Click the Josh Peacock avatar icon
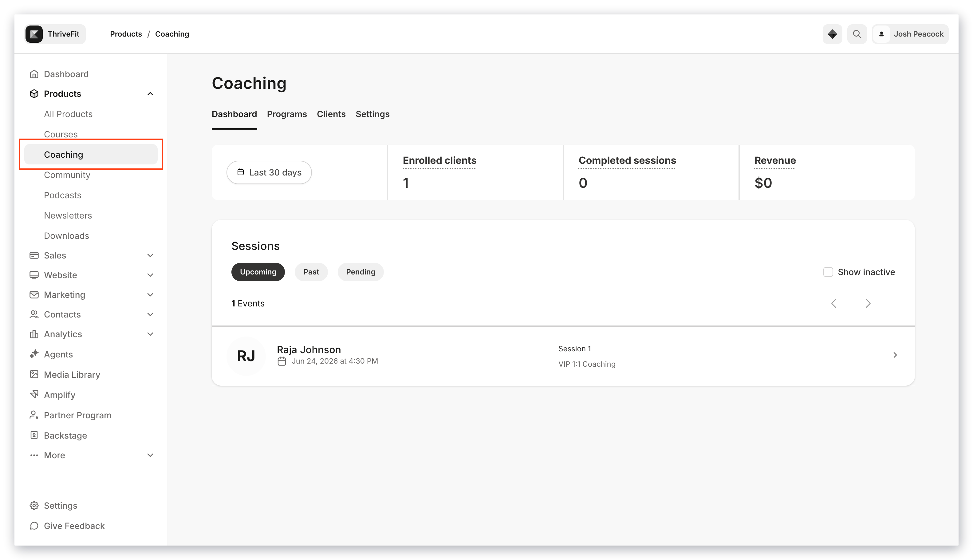Viewport: 973px width, 560px height. (x=881, y=34)
